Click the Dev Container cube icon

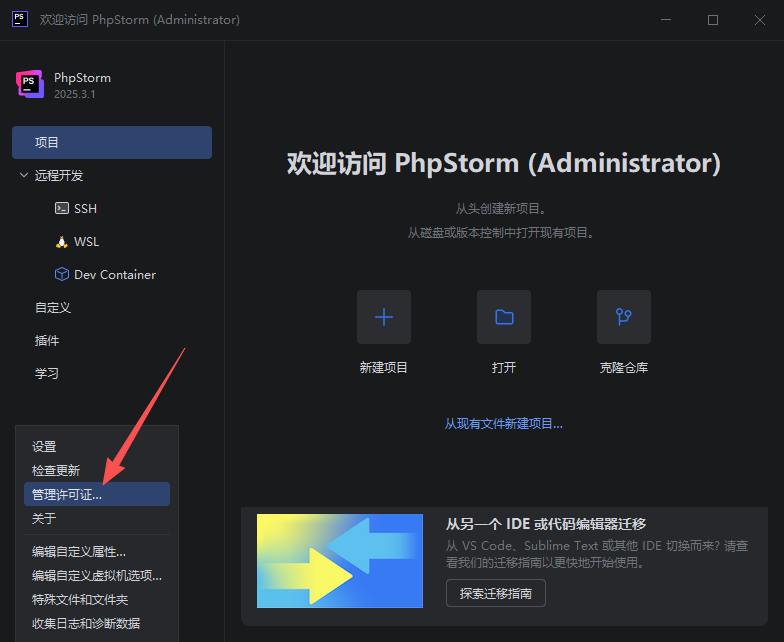(62, 274)
